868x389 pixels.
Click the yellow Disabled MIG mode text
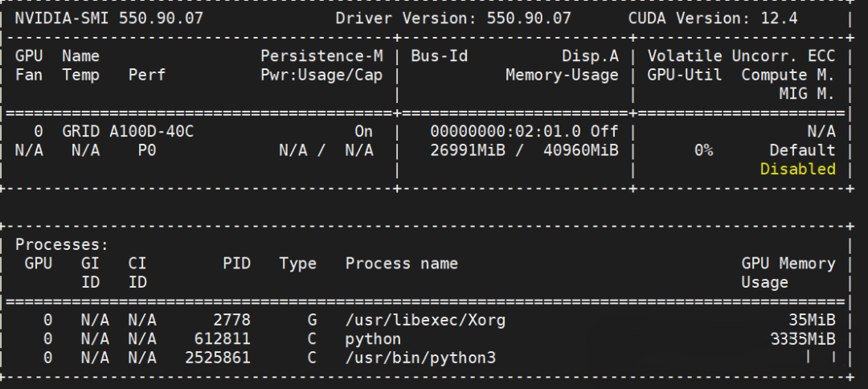click(x=797, y=169)
